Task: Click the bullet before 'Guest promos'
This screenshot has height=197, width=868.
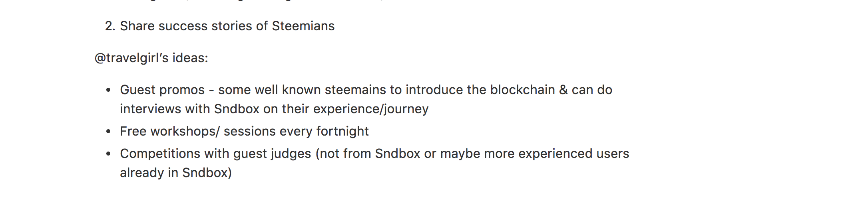Action: coord(108,91)
